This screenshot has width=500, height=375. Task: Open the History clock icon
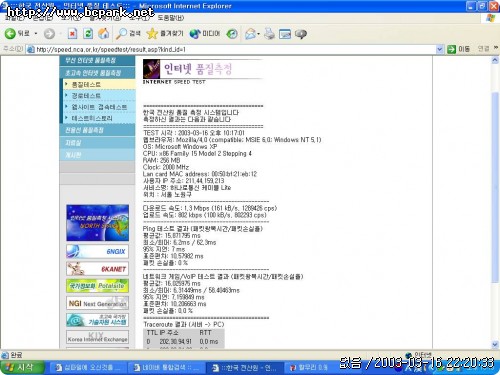232,34
